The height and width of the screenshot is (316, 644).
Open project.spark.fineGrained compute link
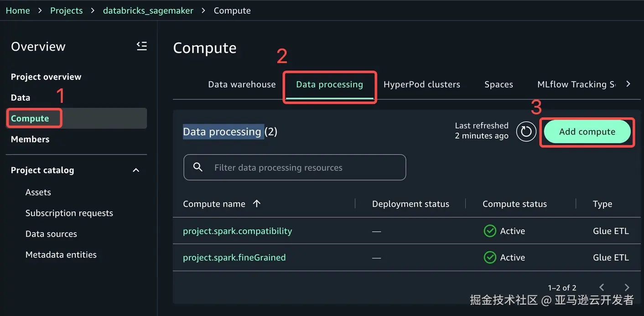click(234, 258)
